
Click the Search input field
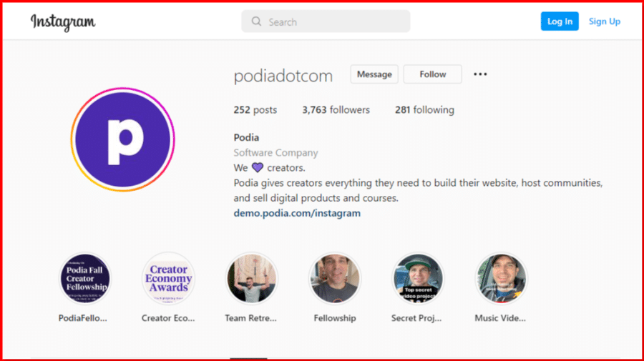point(326,21)
